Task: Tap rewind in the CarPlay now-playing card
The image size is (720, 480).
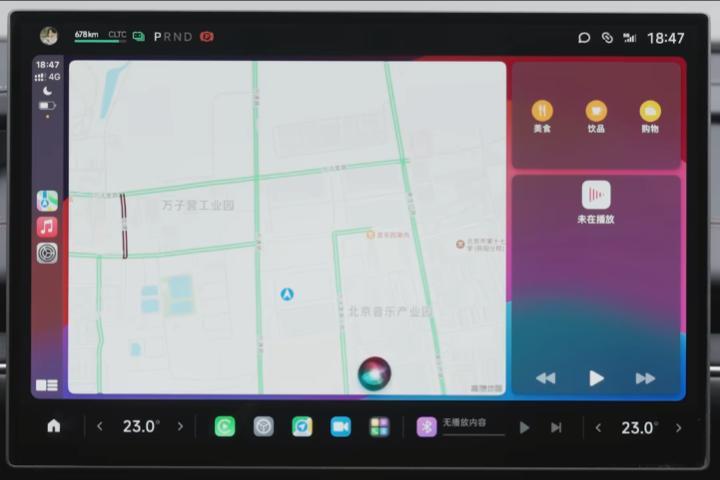Action: coord(546,378)
